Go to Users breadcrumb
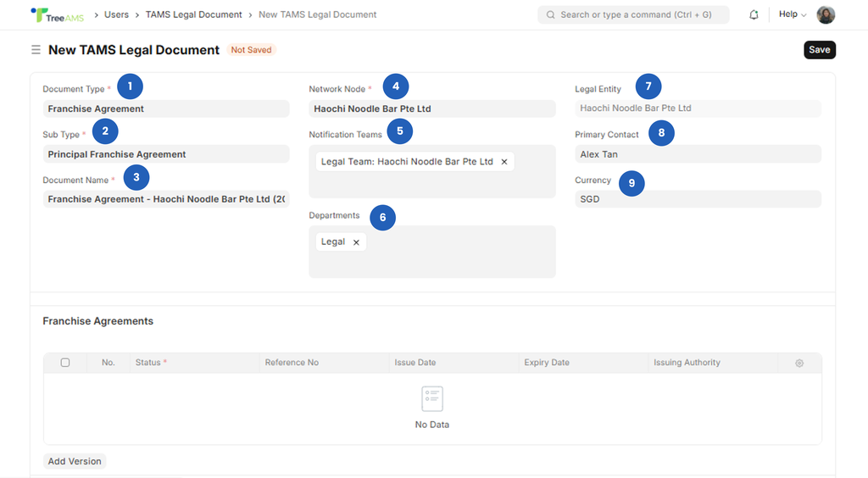 (116, 14)
